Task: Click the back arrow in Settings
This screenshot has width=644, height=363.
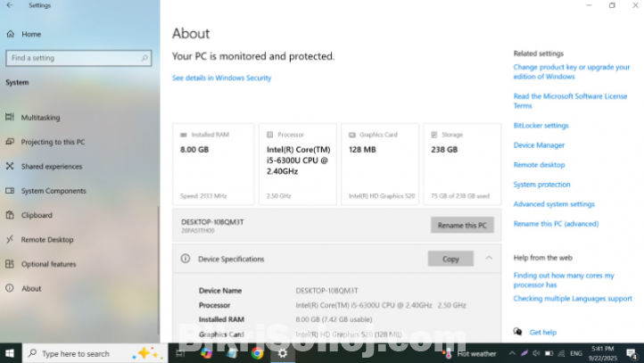Action: (x=10, y=5)
